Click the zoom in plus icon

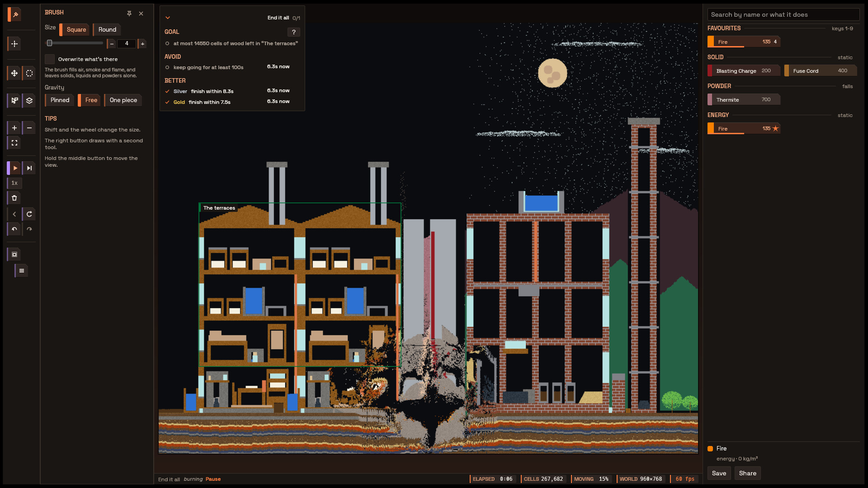[14, 128]
